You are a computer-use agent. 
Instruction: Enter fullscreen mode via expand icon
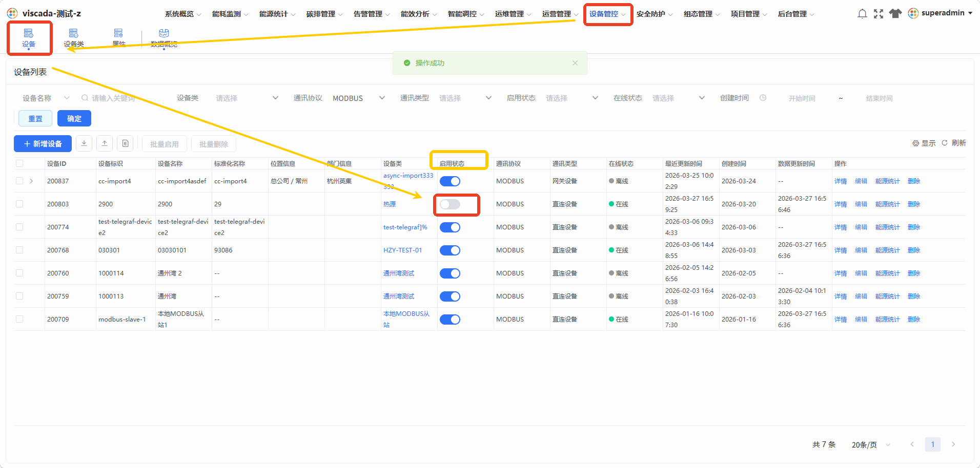(879, 14)
